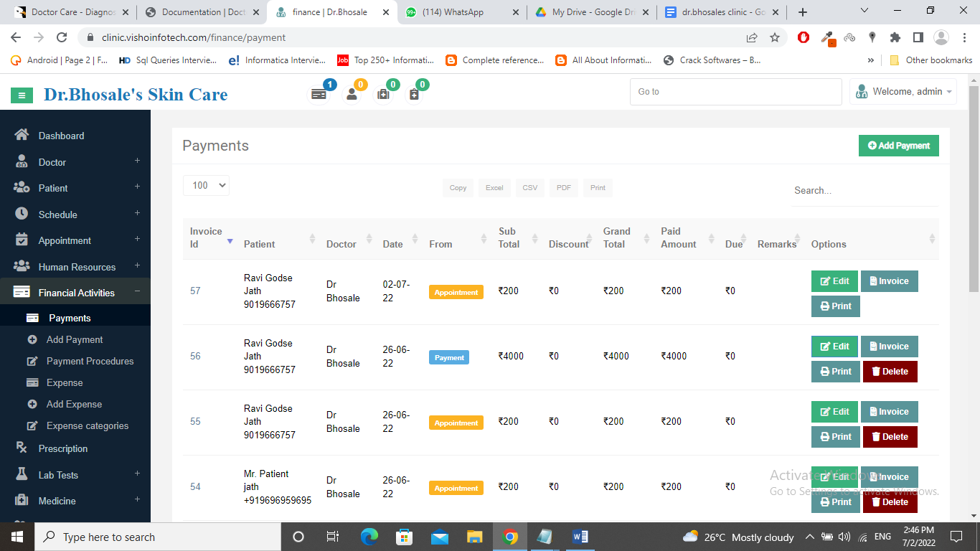Image resolution: width=980 pixels, height=551 pixels.
Task: Open the Welcome, admin user dropdown
Action: pos(904,92)
